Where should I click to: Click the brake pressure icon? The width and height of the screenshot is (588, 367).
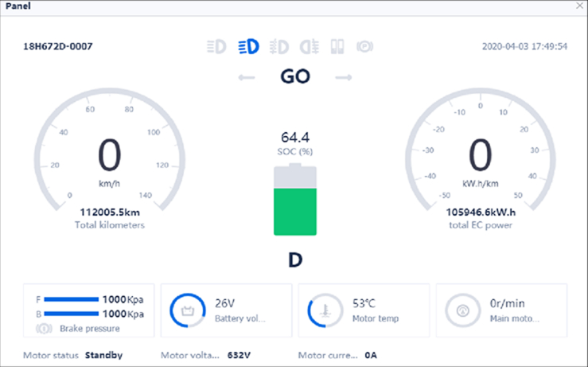tap(45, 328)
